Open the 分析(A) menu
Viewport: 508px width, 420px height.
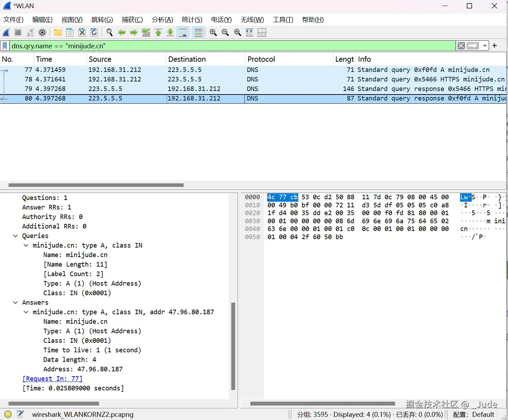(x=162, y=20)
